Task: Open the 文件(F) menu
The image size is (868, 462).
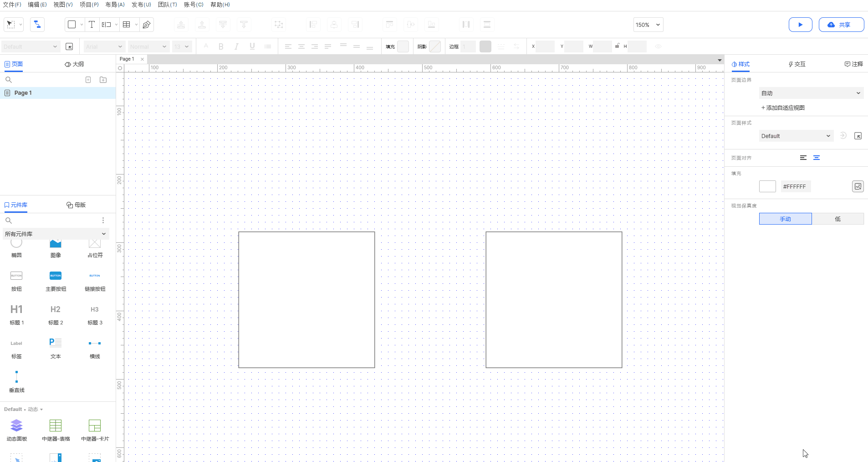Action: pos(12,5)
